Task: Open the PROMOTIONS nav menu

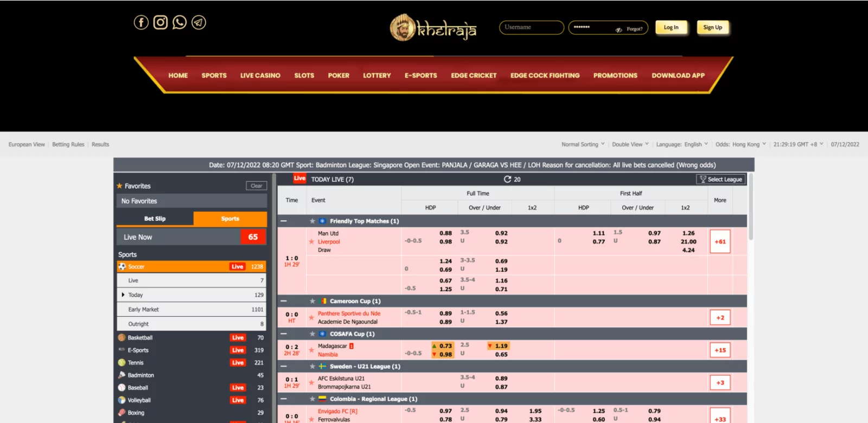Action: (615, 75)
